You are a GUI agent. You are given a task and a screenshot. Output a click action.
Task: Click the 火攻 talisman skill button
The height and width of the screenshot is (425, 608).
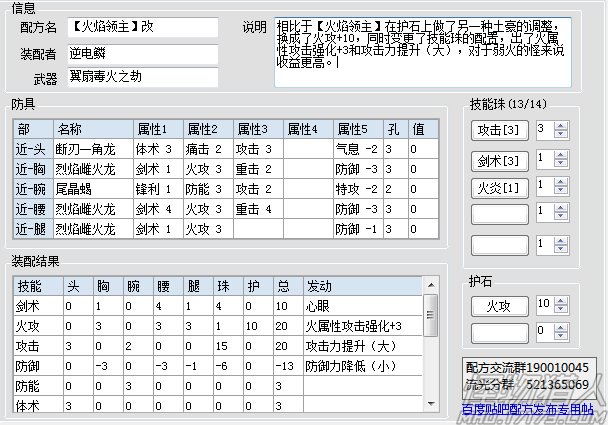(x=497, y=304)
